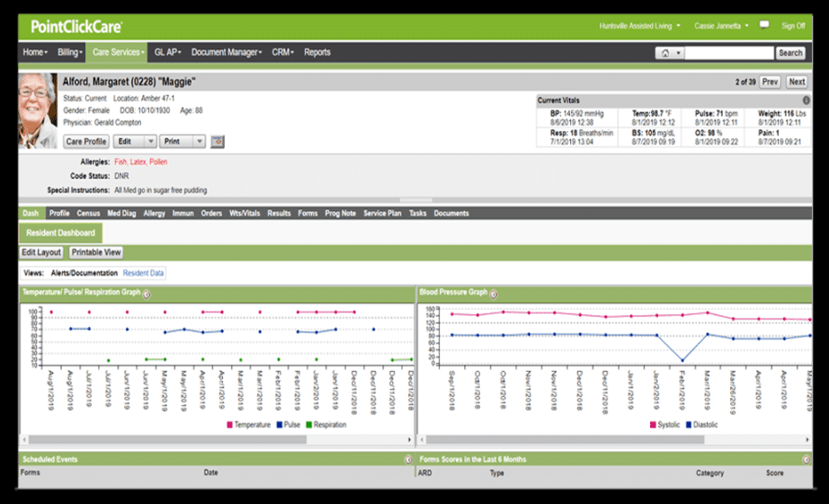
Task: Open the Care Profile button
Action: (86, 142)
